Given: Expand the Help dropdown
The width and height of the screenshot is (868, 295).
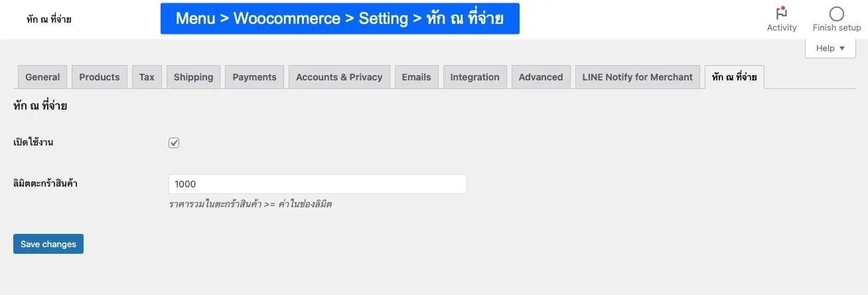Looking at the screenshot, I should [x=830, y=48].
